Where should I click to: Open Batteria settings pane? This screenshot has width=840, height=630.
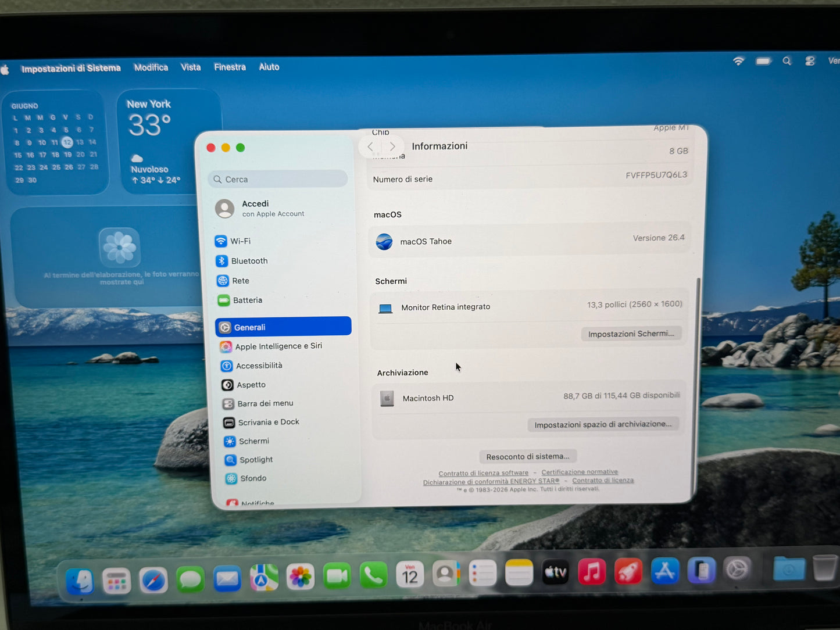coord(240,300)
